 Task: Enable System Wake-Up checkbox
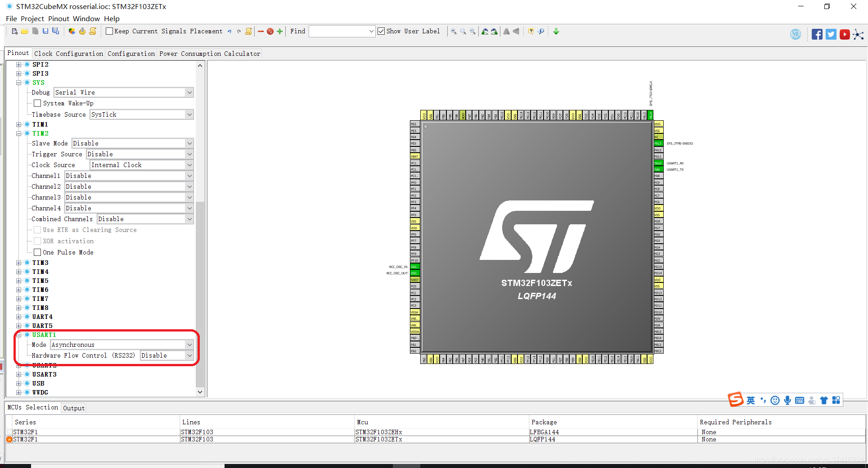click(x=37, y=103)
